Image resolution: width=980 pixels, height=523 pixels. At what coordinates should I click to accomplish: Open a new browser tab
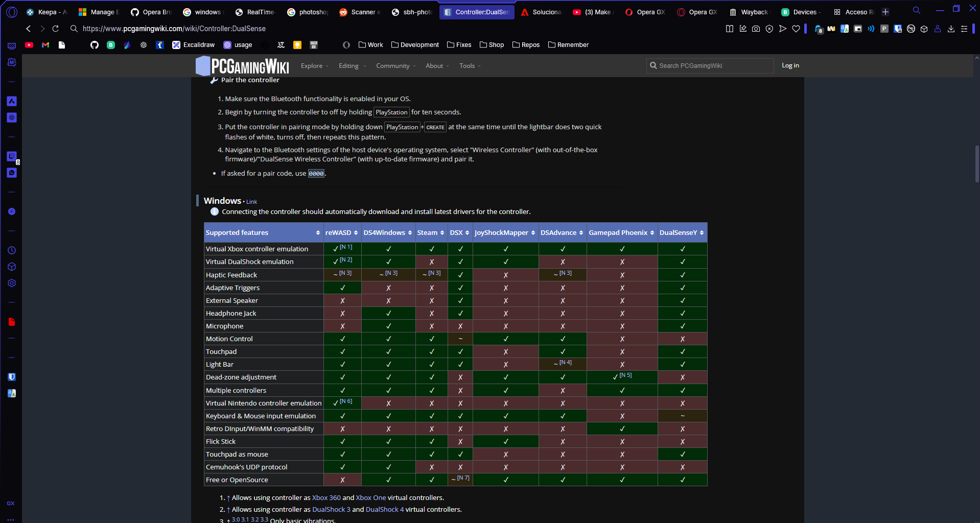(x=885, y=12)
